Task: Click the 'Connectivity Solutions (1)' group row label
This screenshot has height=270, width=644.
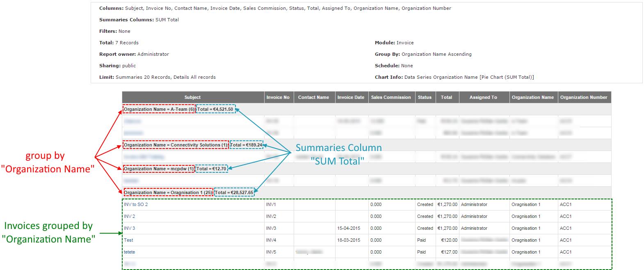Action: tap(175, 145)
